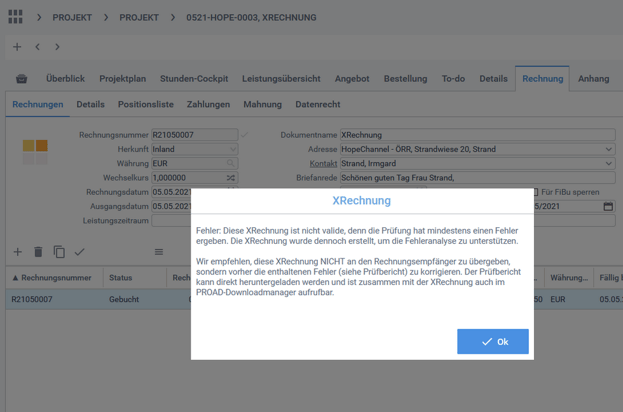Image resolution: width=623 pixels, height=412 pixels.
Task: Add new invoice with list plus icon
Action: (17, 252)
